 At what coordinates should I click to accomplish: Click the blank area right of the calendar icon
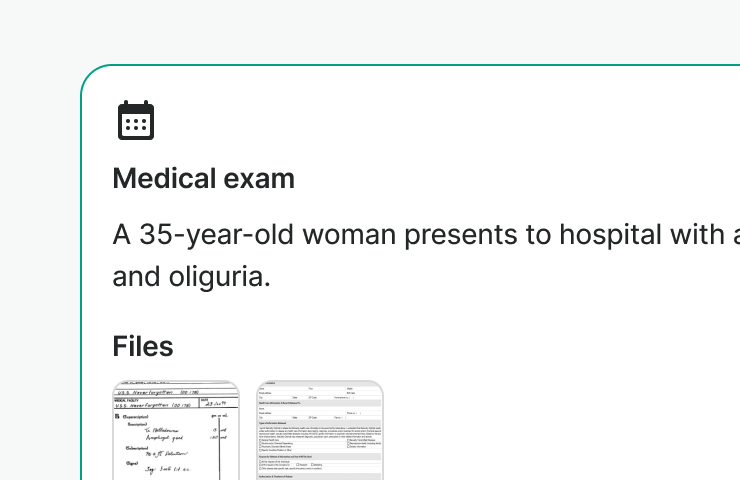pos(400,120)
